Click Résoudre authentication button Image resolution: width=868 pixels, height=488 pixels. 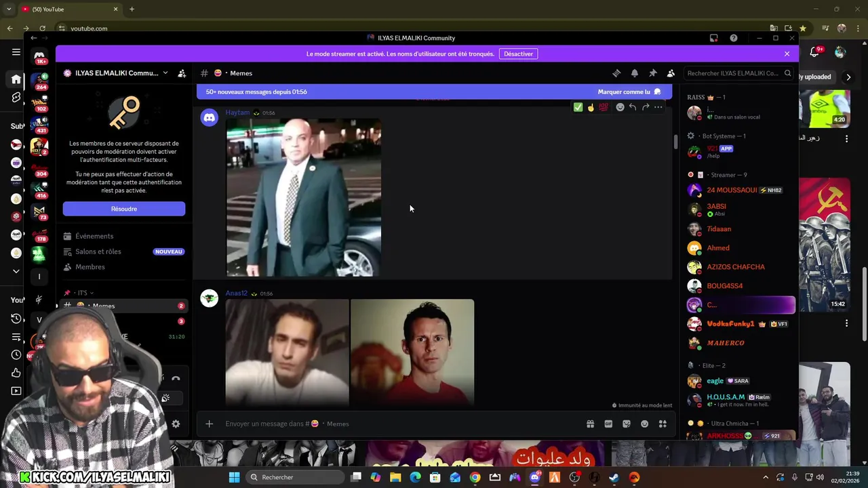click(124, 209)
